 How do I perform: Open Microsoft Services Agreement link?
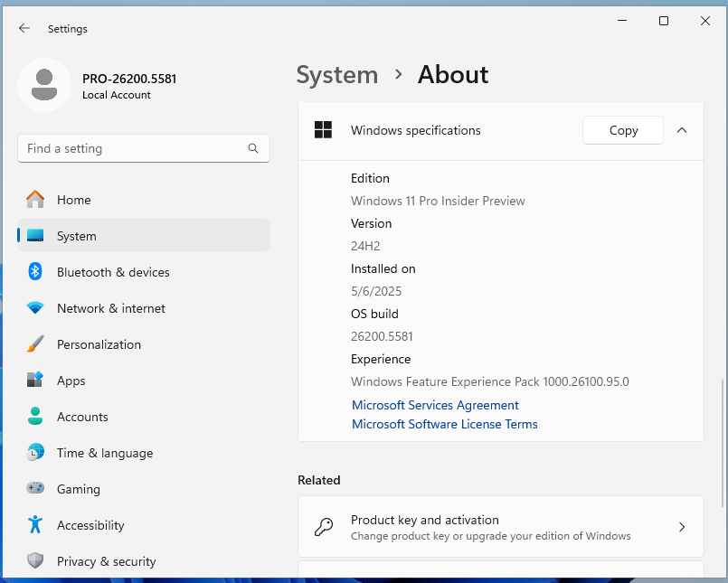click(x=435, y=405)
